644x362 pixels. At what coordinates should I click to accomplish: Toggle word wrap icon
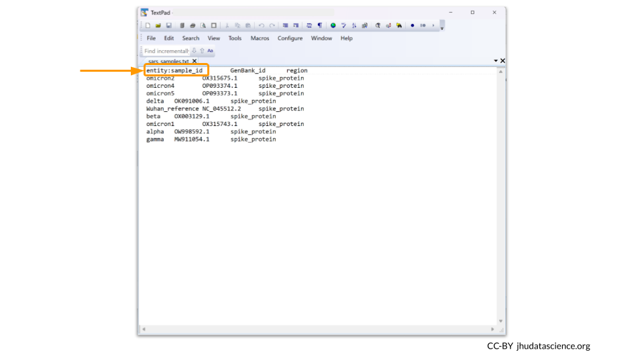[309, 25]
